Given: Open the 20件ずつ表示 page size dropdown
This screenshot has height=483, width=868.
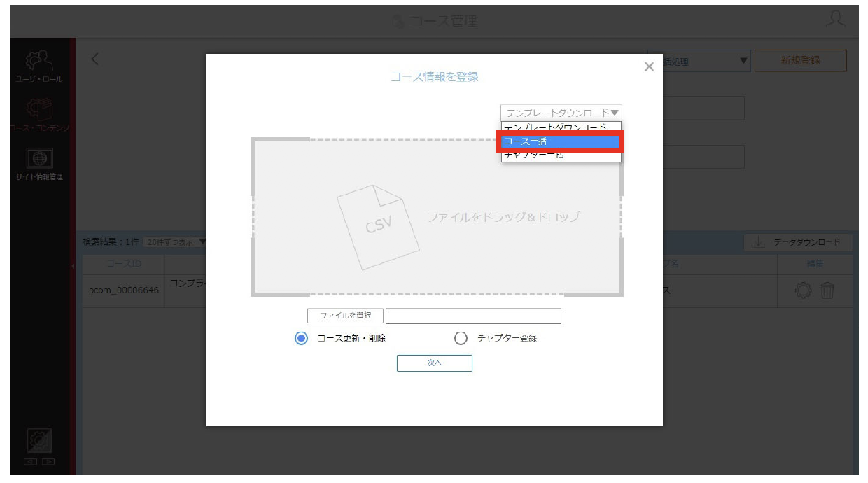Looking at the screenshot, I should pos(175,242).
